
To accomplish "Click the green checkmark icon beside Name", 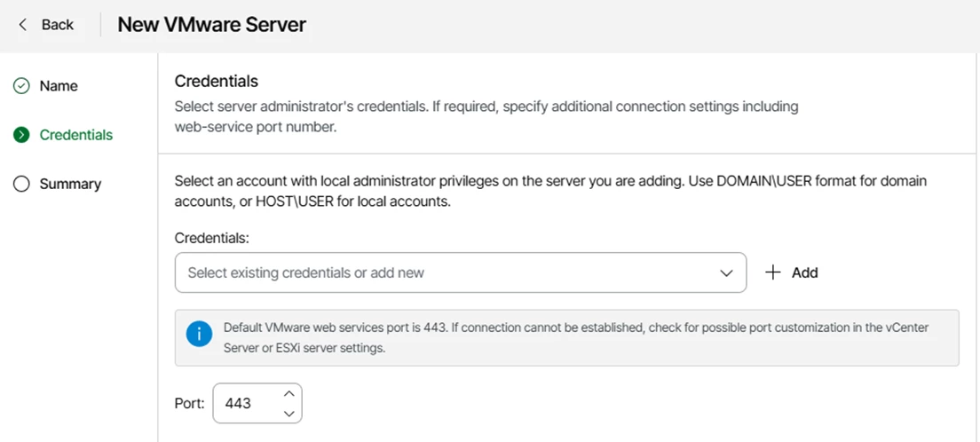I will (21, 86).
